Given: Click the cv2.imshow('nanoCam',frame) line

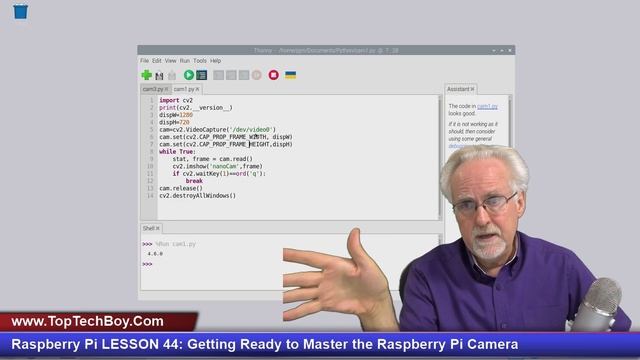Looking at the screenshot, I should coord(218,167).
